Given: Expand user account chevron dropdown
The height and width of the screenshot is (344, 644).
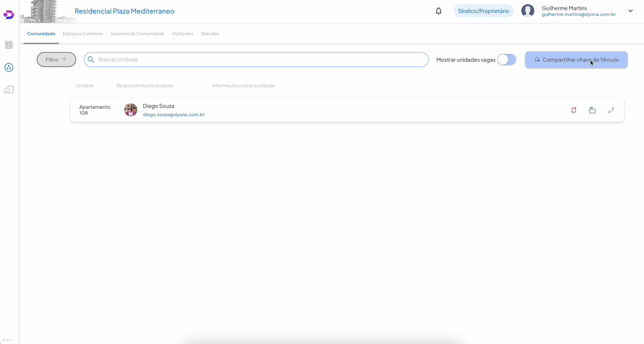Looking at the screenshot, I should coord(631,11).
